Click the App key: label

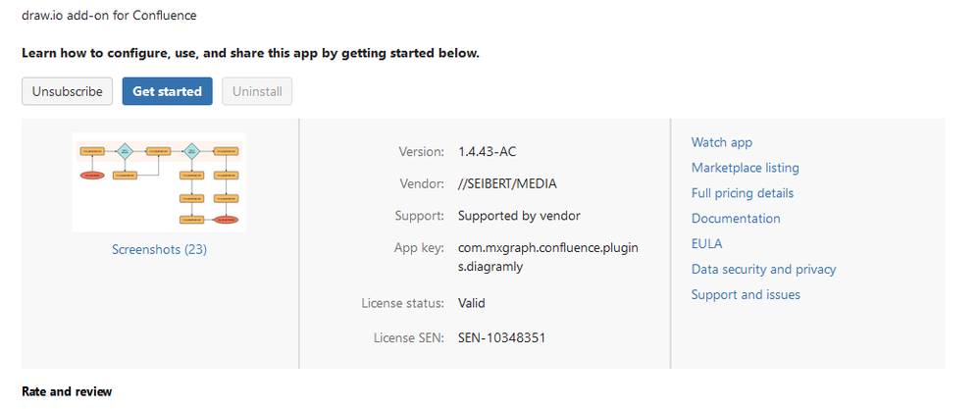(420, 248)
